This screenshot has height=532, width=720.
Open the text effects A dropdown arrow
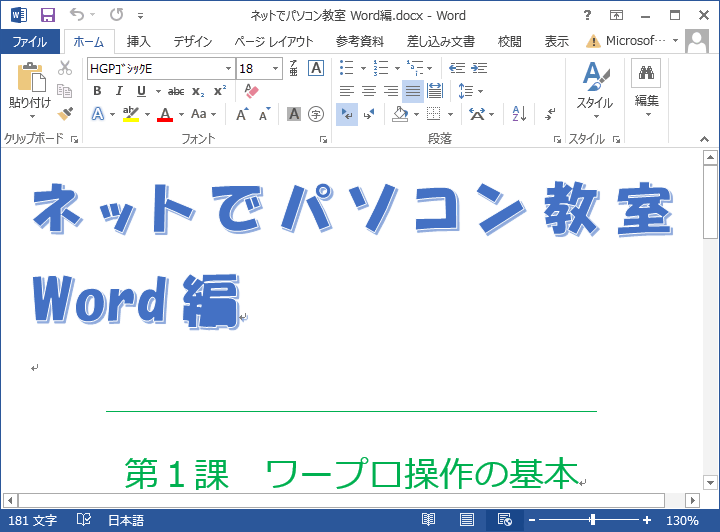tap(112, 114)
